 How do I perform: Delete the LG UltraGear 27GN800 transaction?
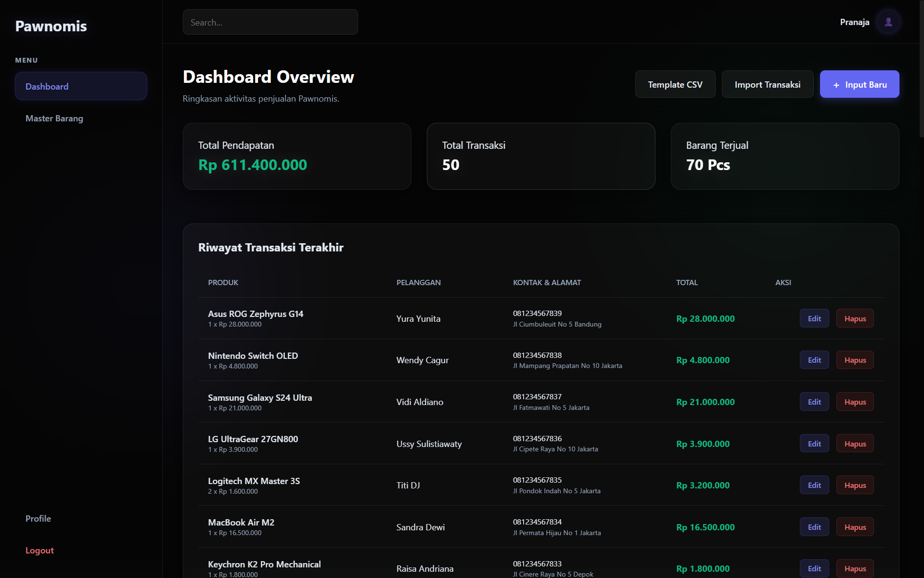pyautogui.click(x=855, y=444)
